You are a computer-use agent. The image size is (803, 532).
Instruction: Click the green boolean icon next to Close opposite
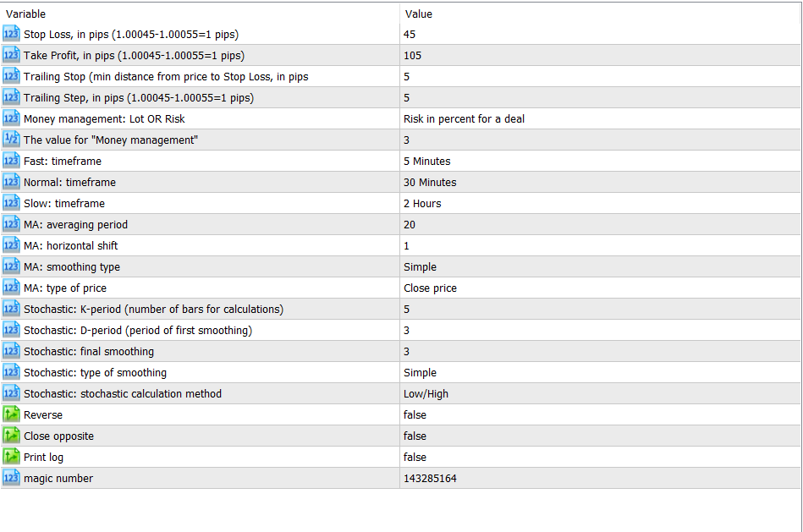tap(11, 436)
